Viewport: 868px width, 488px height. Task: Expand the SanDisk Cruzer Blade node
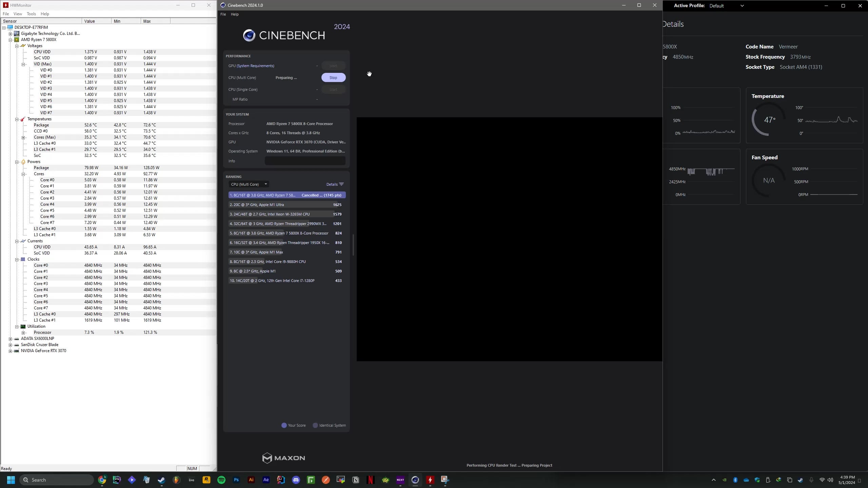(11, 345)
